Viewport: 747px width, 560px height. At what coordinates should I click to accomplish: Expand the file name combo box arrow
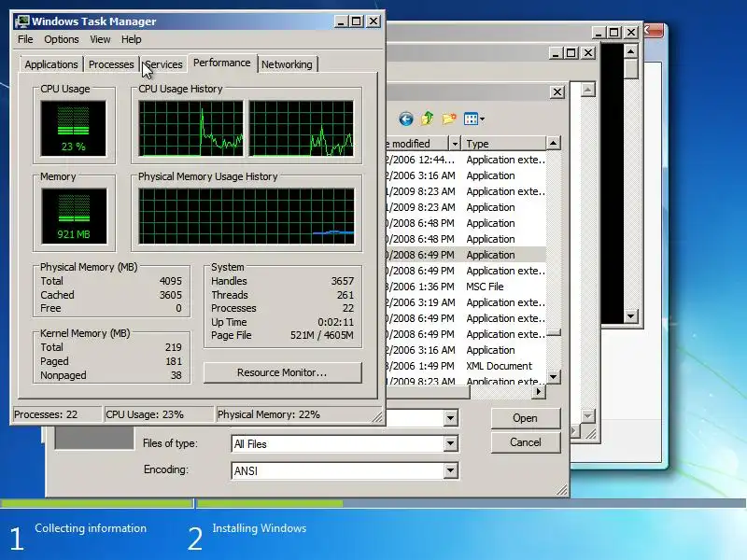450,418
